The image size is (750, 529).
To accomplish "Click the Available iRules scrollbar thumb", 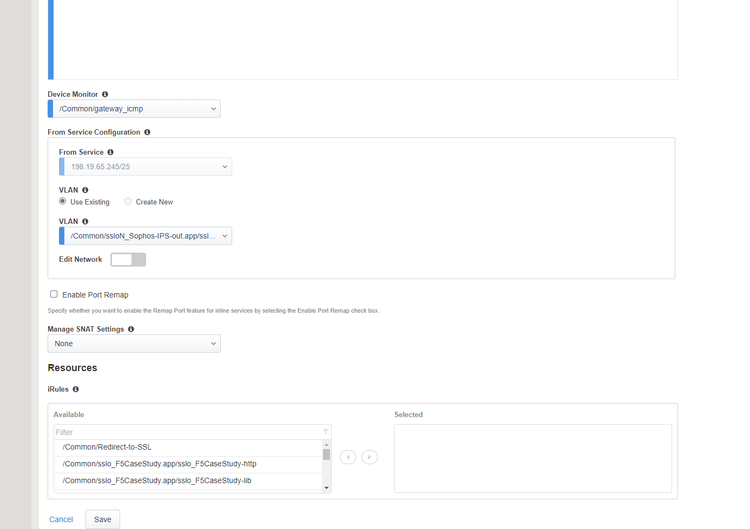I will (327, 454).
